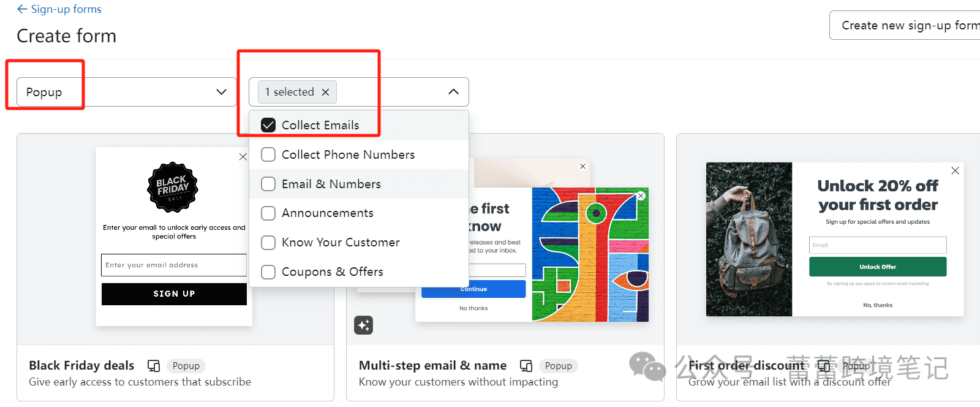The height and width of the screenshot is (407, 980).
Task: Click the sparkle icon on Multi-step template
Action: (363, 325)
